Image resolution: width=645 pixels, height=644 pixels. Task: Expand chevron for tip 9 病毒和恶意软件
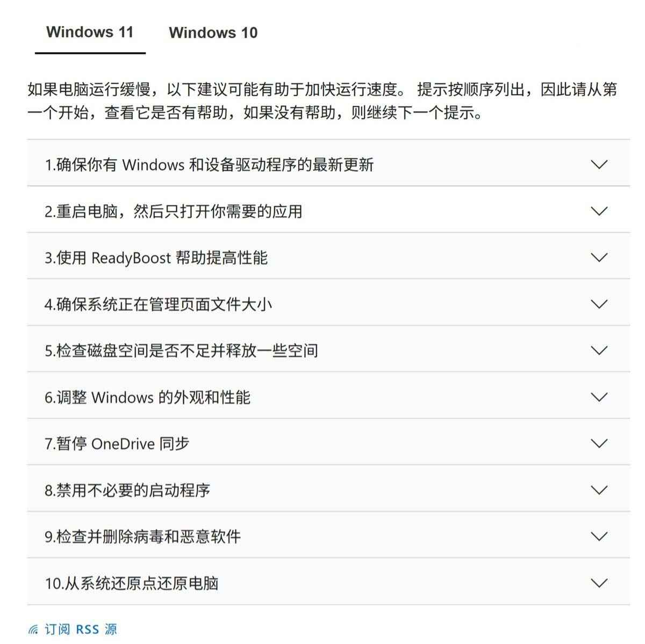[x=599, y=536]
